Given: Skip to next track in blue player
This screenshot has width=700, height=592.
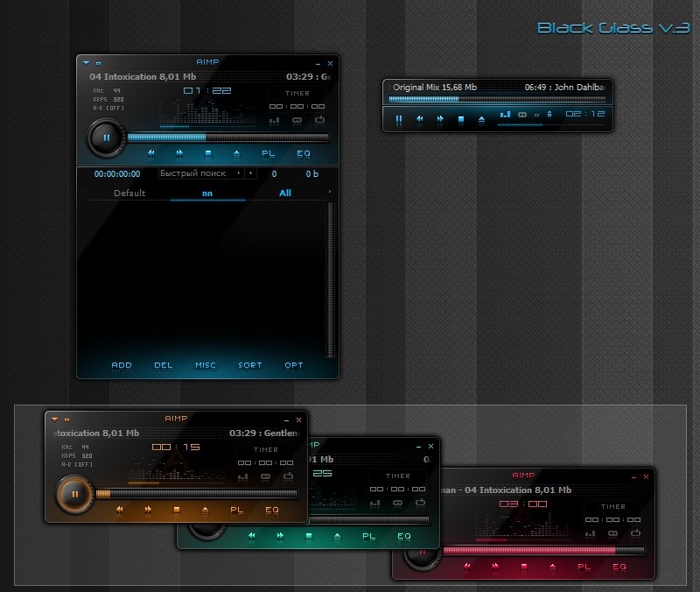Looking at the screenshot, I should (179, 153).
